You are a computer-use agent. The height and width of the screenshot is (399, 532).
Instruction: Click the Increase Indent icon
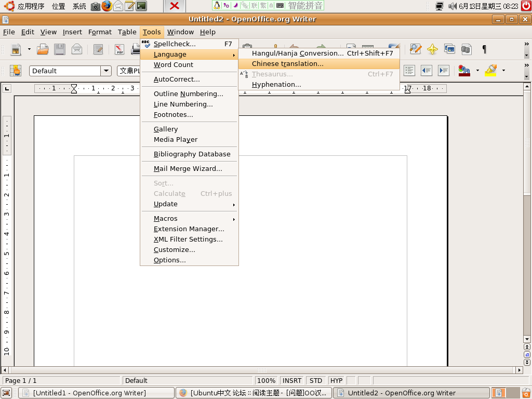pyautogui.click(x=444, y=71)
